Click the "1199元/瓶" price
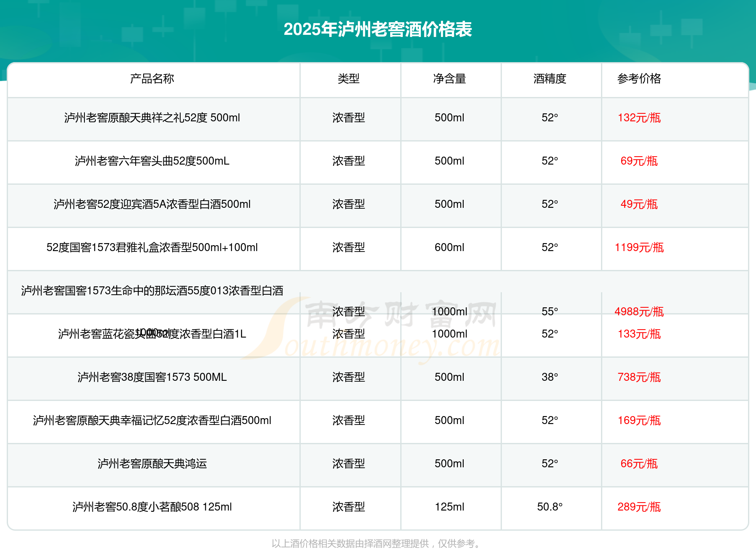Image resolution: width=756 pixels, height=550 pixels. pyautogui.click(x=639, y=247)
